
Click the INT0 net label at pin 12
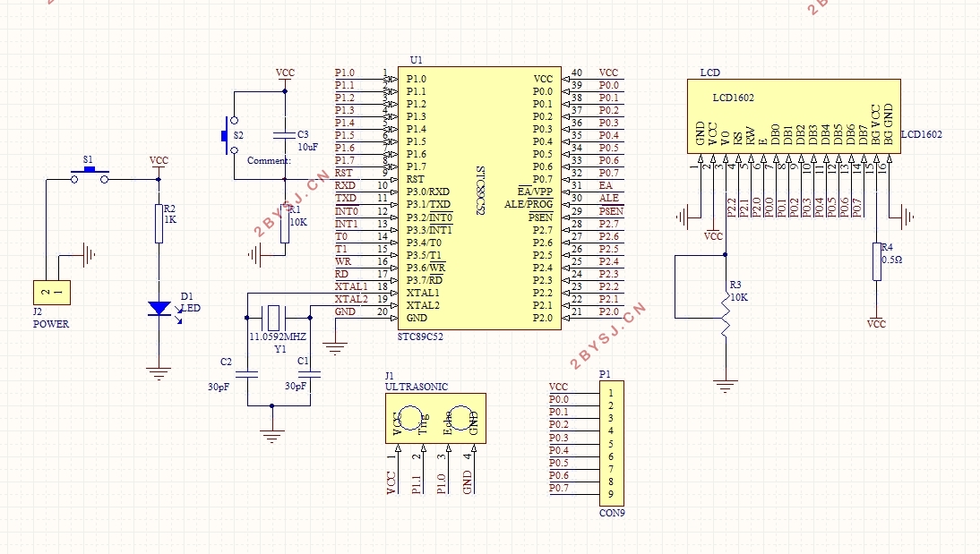(x=347, y=211)
